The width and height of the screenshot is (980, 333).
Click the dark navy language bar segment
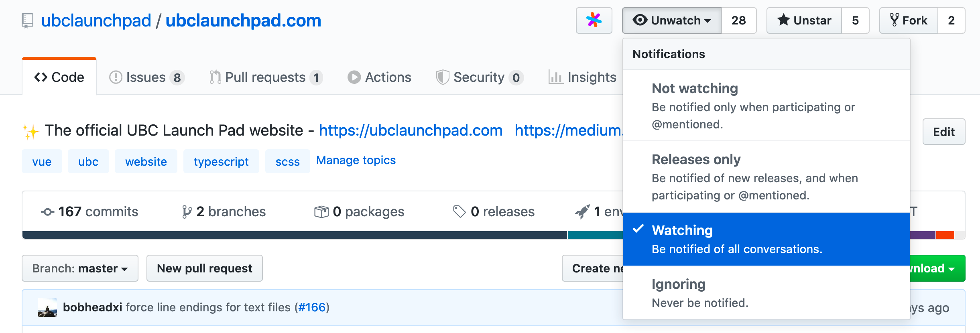point(295,235)
